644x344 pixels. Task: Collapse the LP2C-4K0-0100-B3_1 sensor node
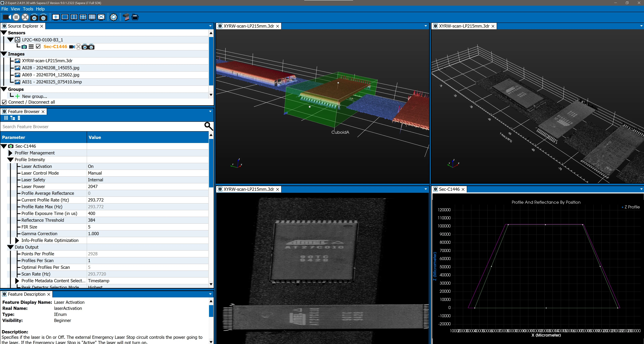[10, 40]
